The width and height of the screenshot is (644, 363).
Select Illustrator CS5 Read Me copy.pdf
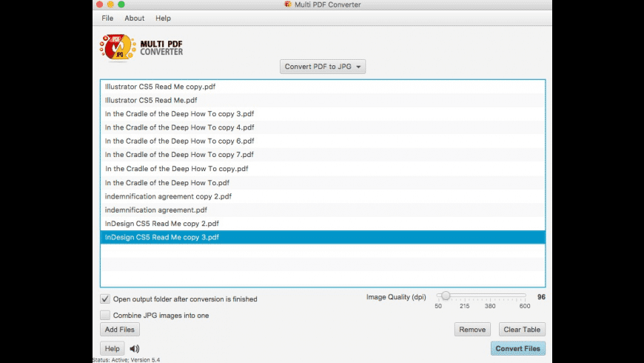[323, 87]
